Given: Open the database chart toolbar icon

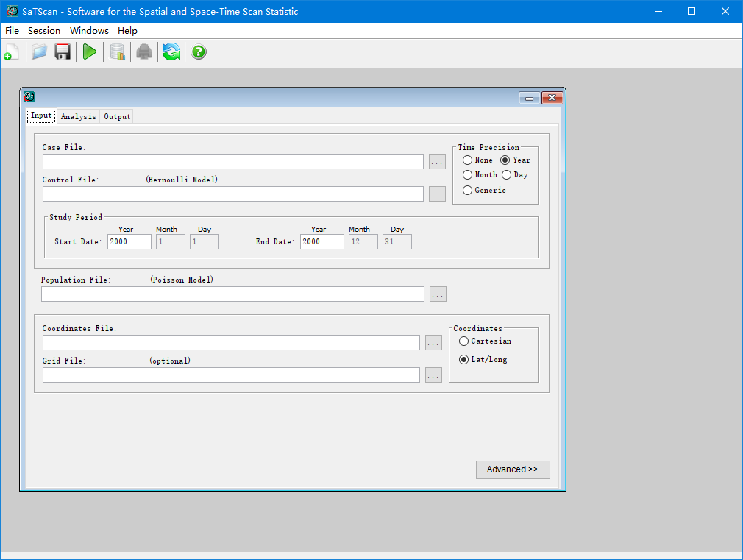Looking at the screenshot, I should pyautogui.click(x=117, y=52).
